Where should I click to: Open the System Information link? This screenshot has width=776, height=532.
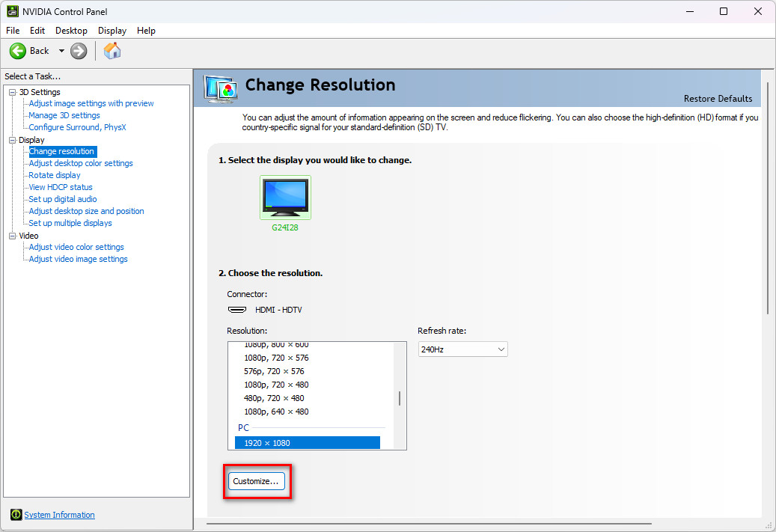click(x=59, y=515)
